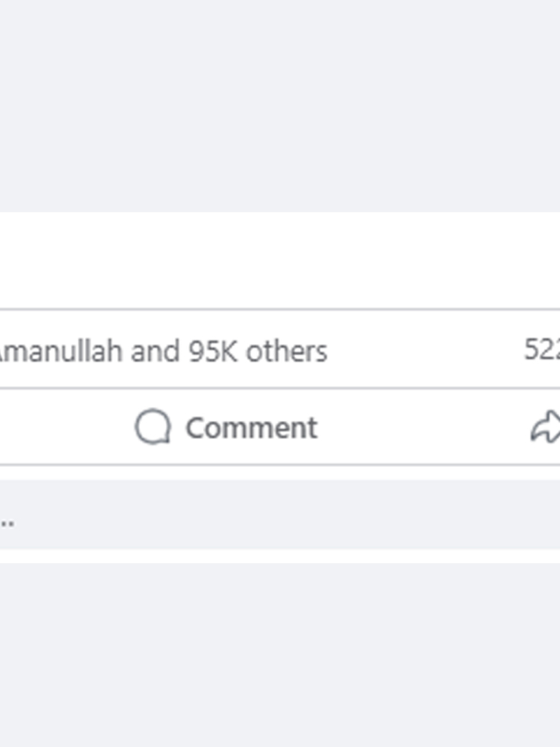Click the word 'and' in the reactions summary
Viewport: 560px width, 747px height.
[x=156, y=351]
